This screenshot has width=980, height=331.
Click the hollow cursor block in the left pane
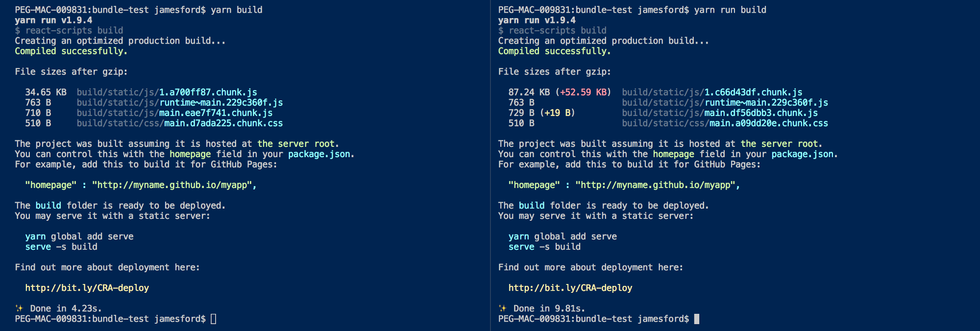(213, 319)
